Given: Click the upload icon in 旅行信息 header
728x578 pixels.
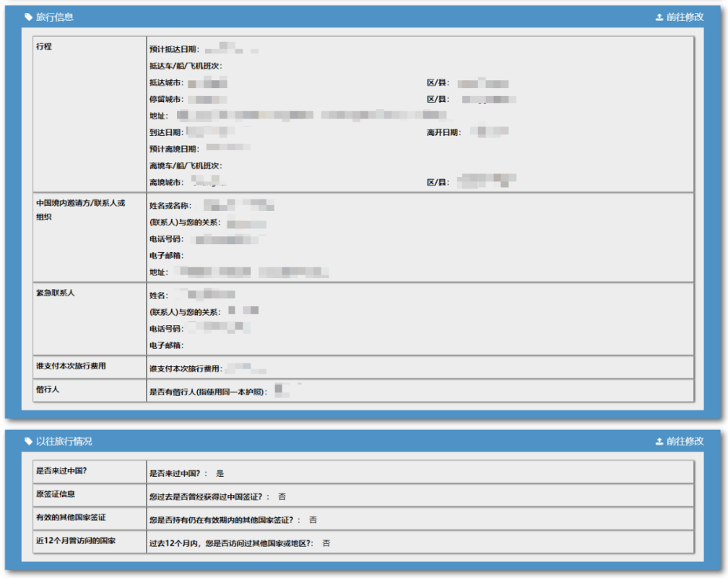Looking at the screenshot, I should (x=659, y=17).
